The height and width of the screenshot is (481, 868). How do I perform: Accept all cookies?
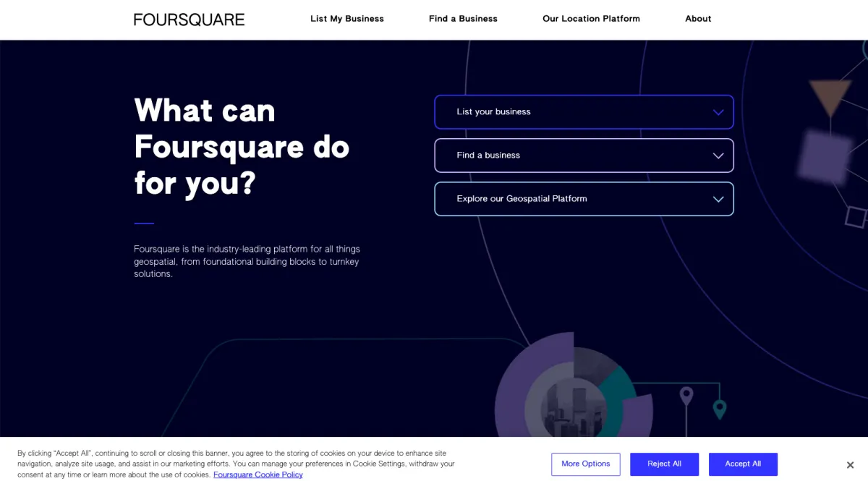tap(743, 464)
